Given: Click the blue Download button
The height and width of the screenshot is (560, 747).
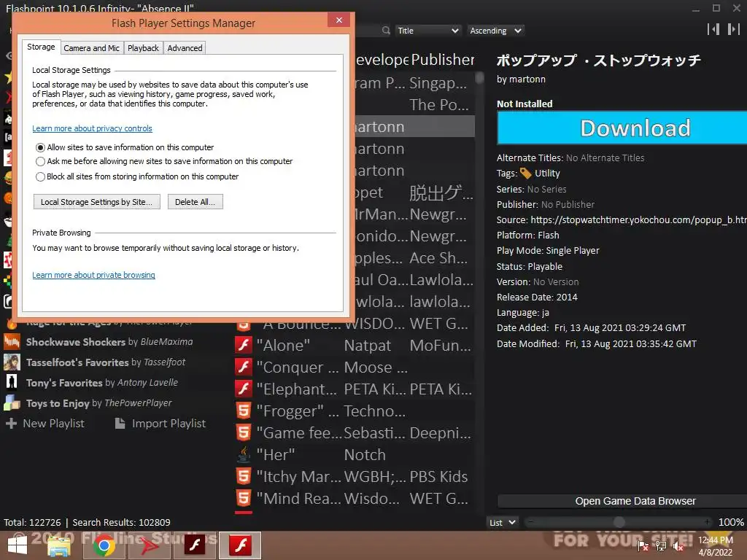Looking at the screenshot, I should tap(622, 128).
